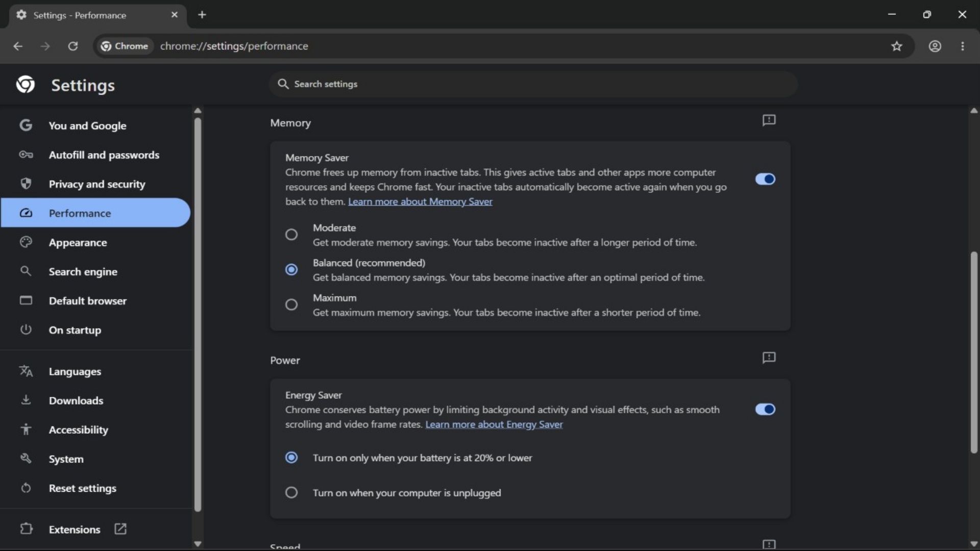Choose turn on when computer is unplugged

[291, 493]
